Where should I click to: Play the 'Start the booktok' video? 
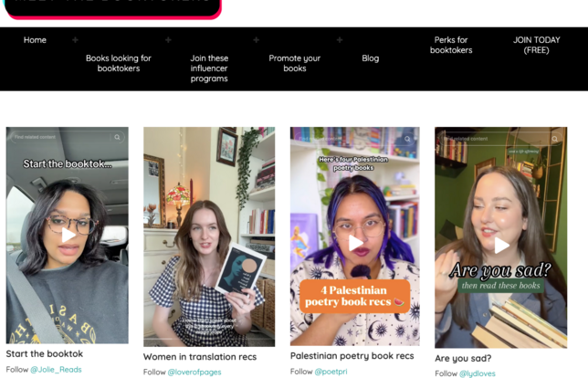coord(68,235)
